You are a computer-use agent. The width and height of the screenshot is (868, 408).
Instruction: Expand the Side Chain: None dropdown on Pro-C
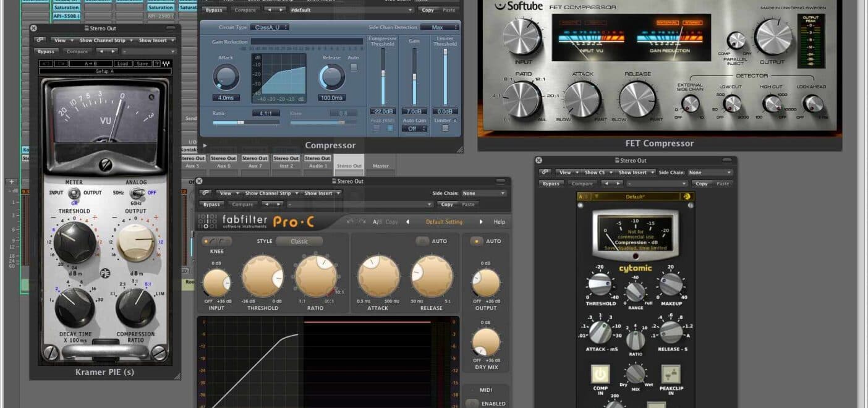483,192
